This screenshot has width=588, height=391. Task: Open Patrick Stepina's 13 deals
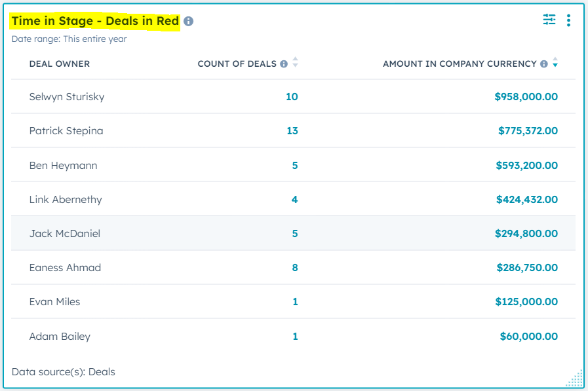pos(292,131)
